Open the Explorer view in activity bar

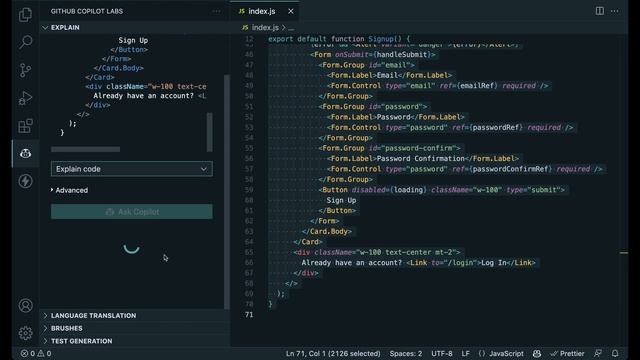coord(25,15)
